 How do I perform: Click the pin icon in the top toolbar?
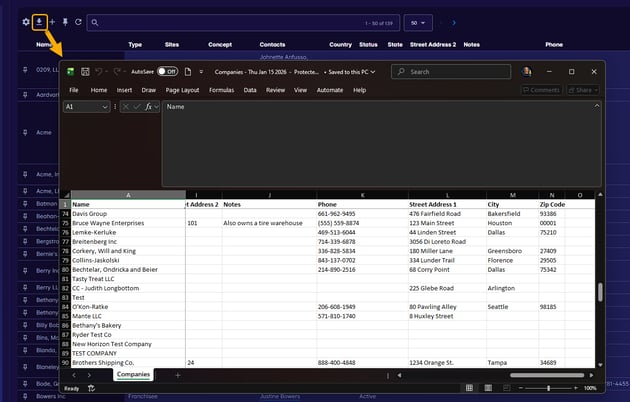pos(65,21)
